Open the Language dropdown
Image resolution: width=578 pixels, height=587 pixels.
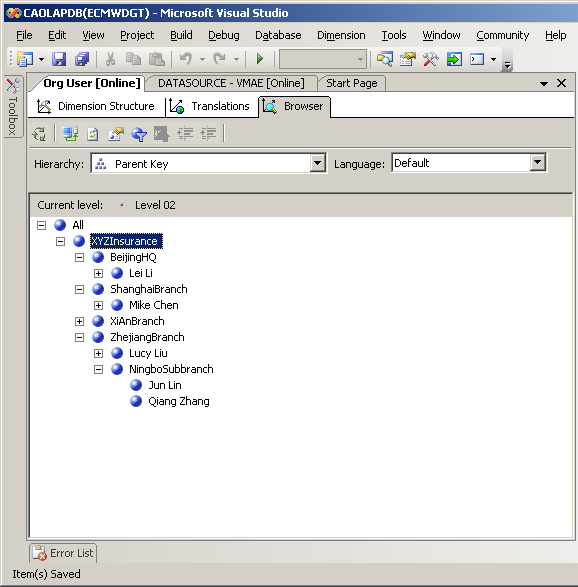pyautogui.click(x=538, y=162)
